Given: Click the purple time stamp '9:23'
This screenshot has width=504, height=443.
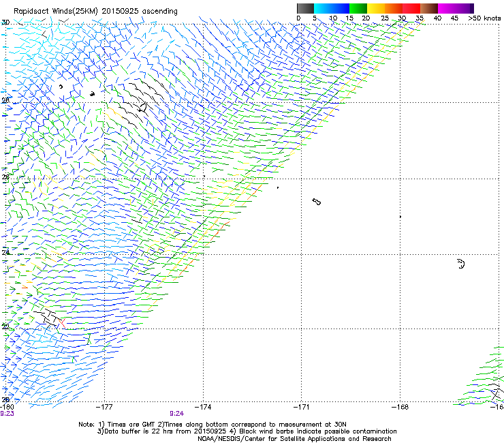Looking at the screenshot, I should [7, 414].
